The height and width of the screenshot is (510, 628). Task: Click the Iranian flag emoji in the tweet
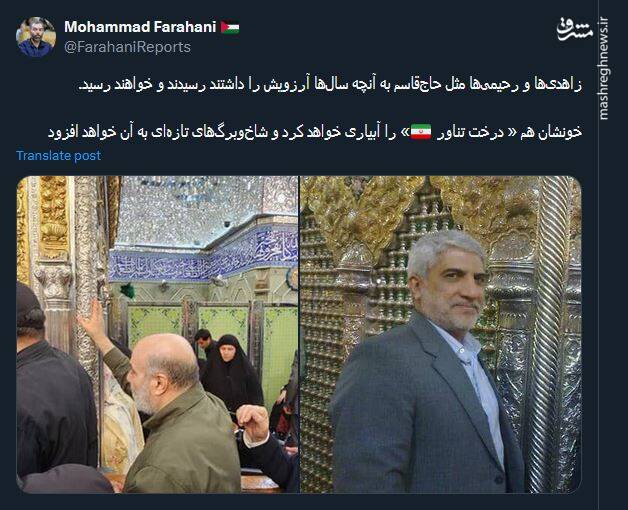(x=421, y=132)
